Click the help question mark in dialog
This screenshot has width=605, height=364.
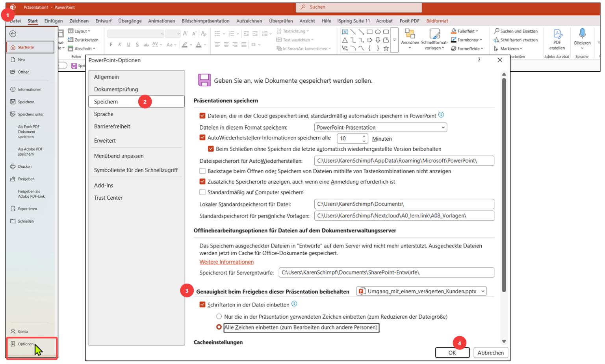click(x=479, y=60)
